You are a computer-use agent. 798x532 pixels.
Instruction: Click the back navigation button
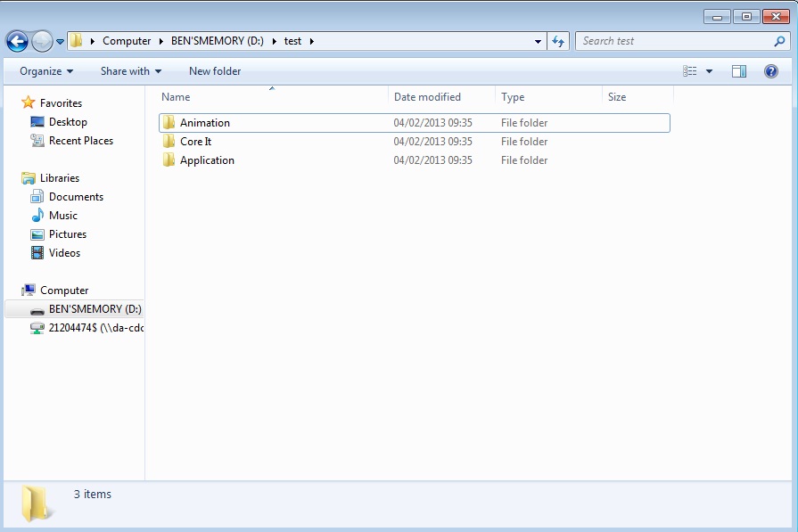[x=16, y=40]
